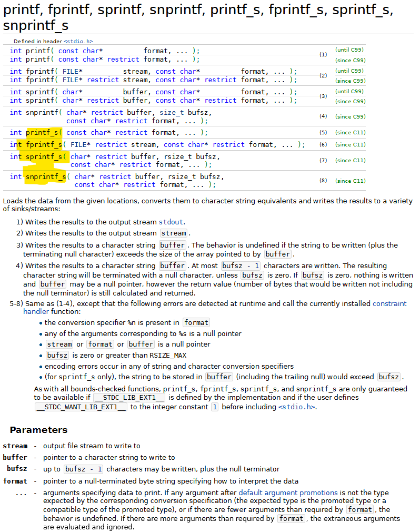Click the (4) overload number marker
The width and height of the screenshot is (420, 532).
[x=323, y=116]
